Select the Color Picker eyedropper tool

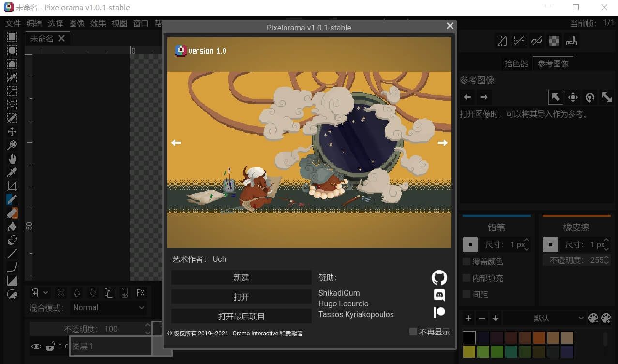tap(12, 172)
